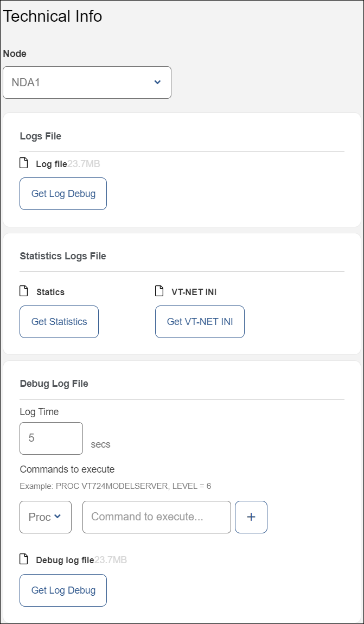364x624 pixels.
Task: Click the file icon beside Debug log file
Action: 23,559
